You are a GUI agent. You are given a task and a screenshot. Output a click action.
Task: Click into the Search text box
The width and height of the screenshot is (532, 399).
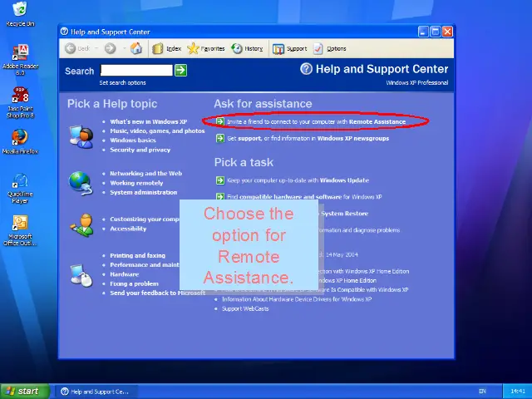point(136,71)
